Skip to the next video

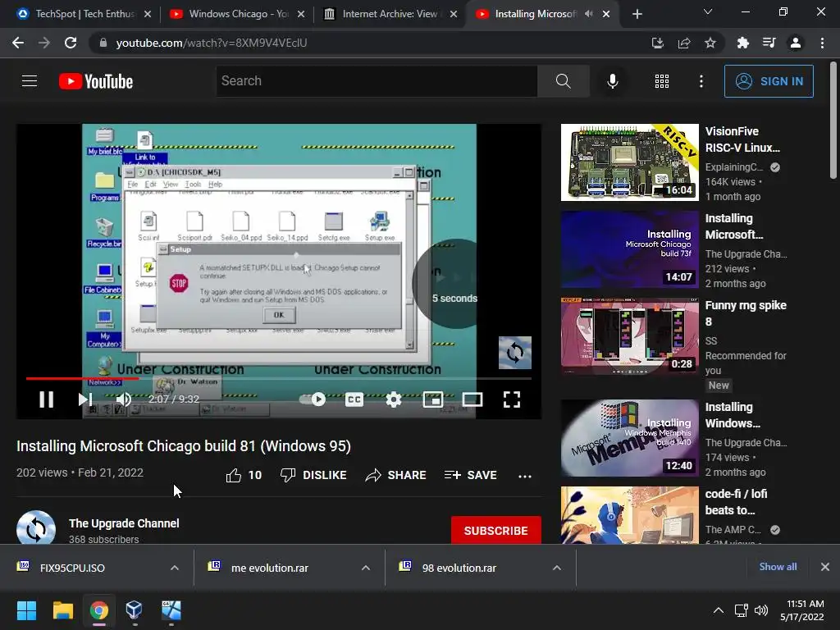coord(84,399)
